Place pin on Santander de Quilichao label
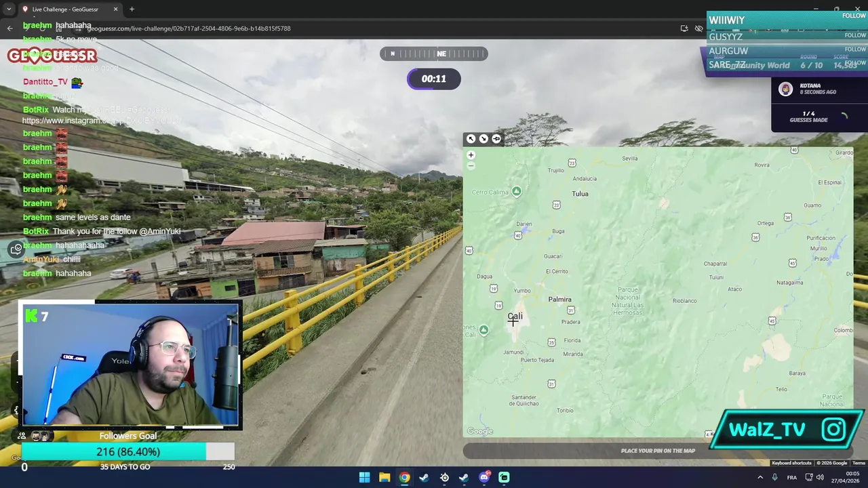Viewport: 868px width, 488px height. 524,400
